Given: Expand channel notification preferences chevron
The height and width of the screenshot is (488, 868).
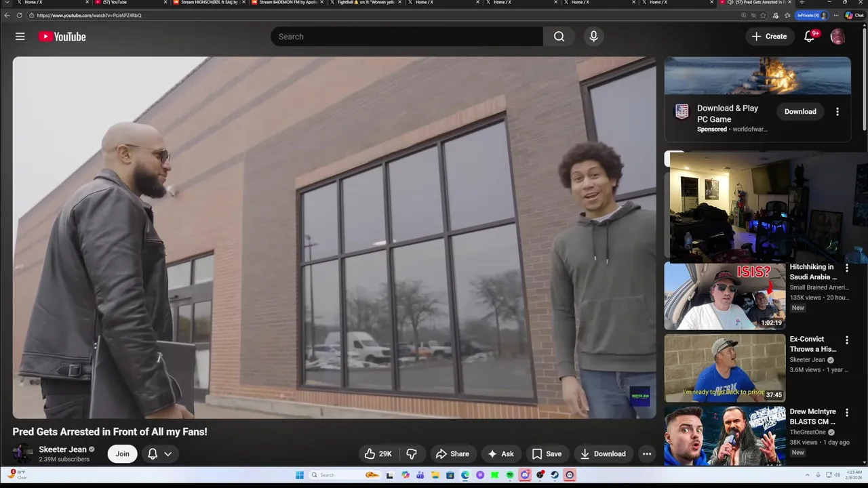Looking at the screenshot, I should click(167, 454).
